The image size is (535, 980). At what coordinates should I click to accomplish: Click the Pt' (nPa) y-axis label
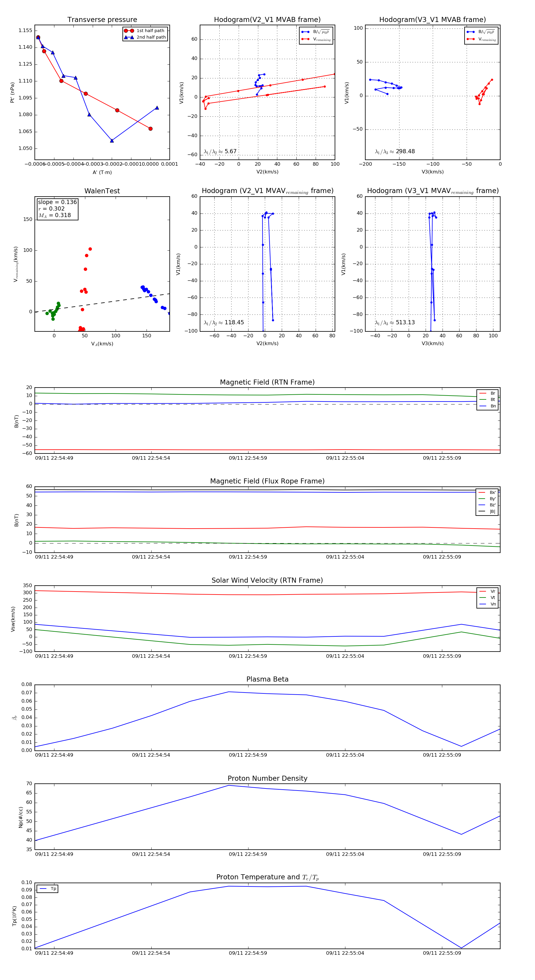point(12,92)
